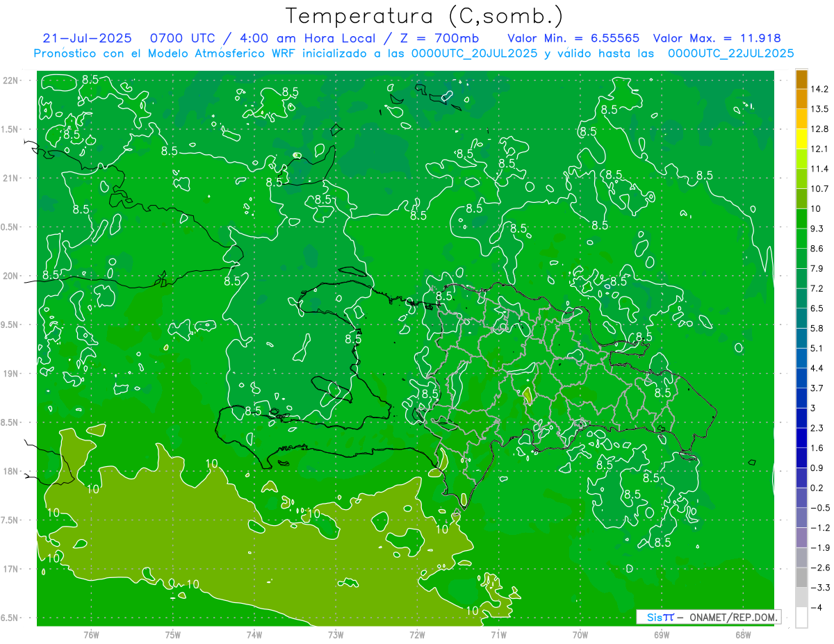The width and height of the screenshot is (834, 644).
Task: Click the "17N" latitude axis label
Action: pyautogui.click(x=11, y=569)
